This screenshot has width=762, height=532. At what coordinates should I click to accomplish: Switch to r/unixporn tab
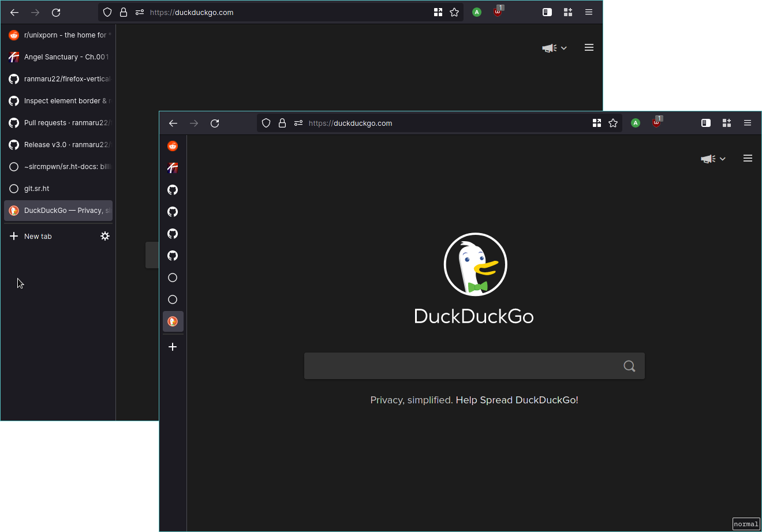(58, 35)
